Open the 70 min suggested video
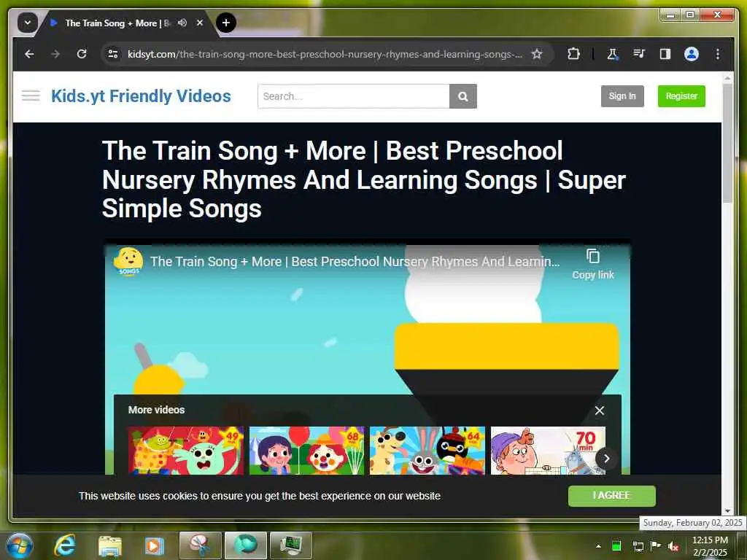The image size is (747, 560). point(548,451)
